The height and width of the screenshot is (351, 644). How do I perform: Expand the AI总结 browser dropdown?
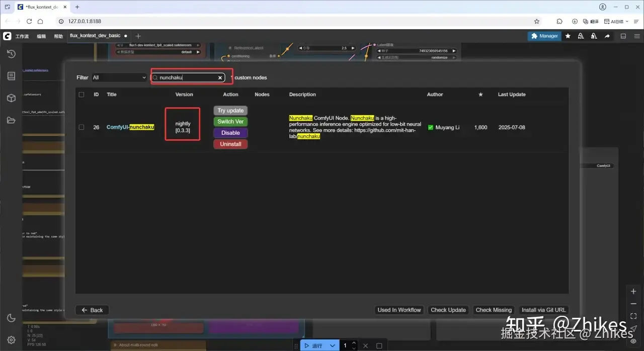(x=617, y=22)
